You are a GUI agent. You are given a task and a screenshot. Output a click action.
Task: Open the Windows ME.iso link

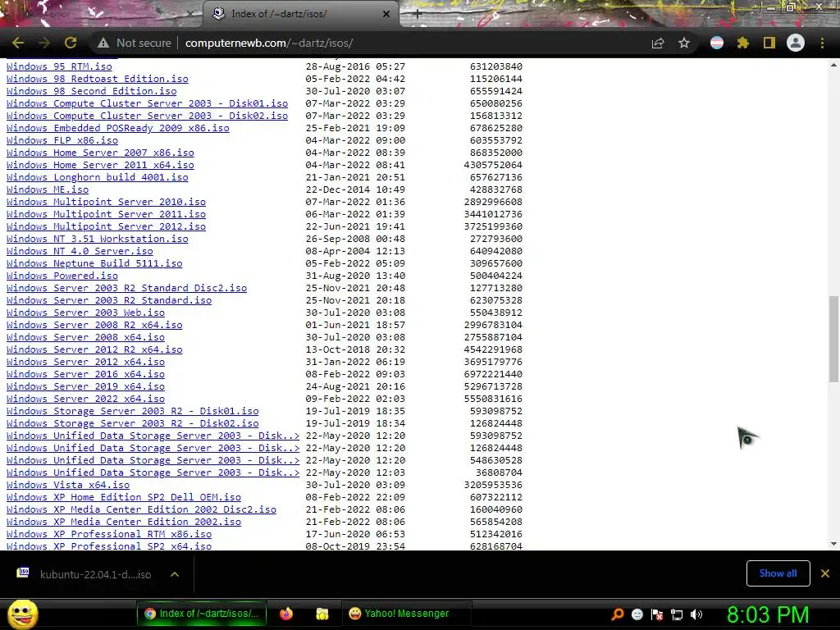(x=47, y=189)
